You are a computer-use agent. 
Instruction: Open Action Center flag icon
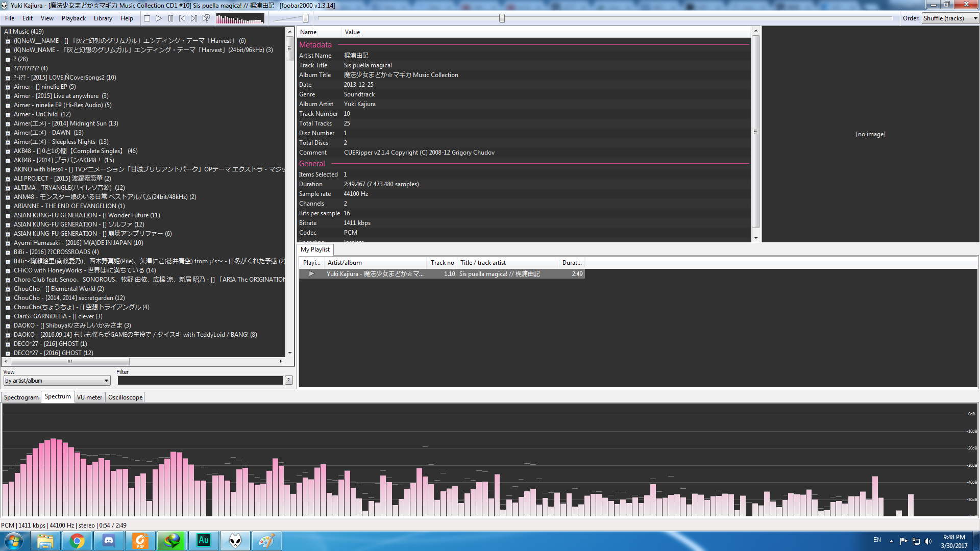point(904,541)
